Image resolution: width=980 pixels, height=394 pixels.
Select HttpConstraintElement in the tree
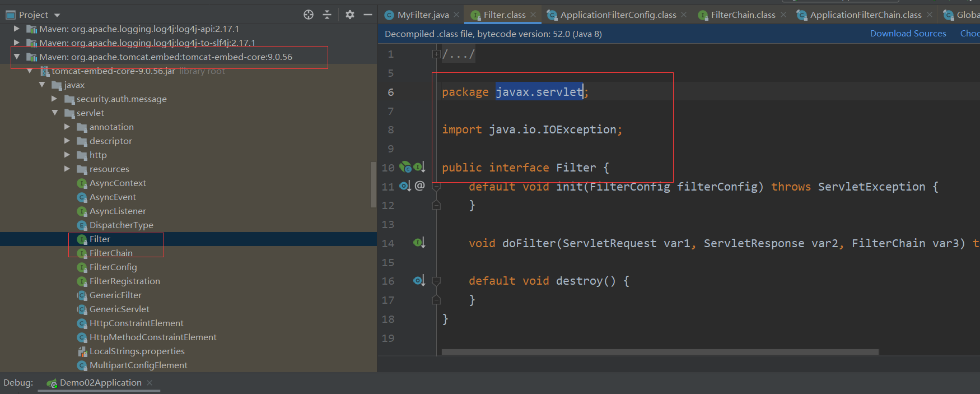137,323
